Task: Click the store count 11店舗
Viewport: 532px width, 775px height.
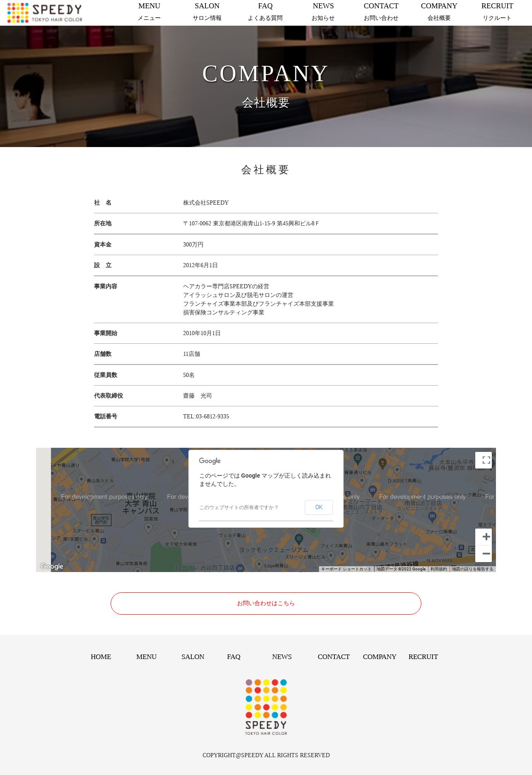Action: pyautogui.click(x=191, y=354)
